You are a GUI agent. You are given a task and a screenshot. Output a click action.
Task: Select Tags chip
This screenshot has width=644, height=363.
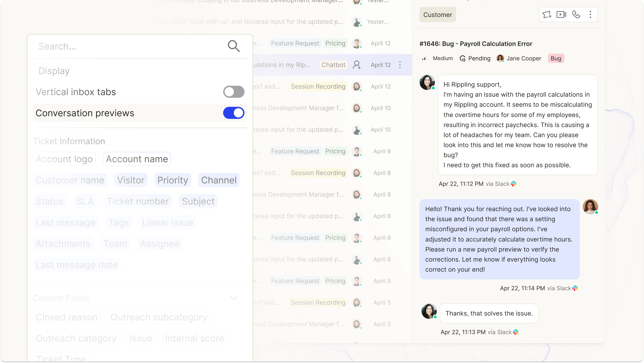pyautogui.click(x=119, y=222)
